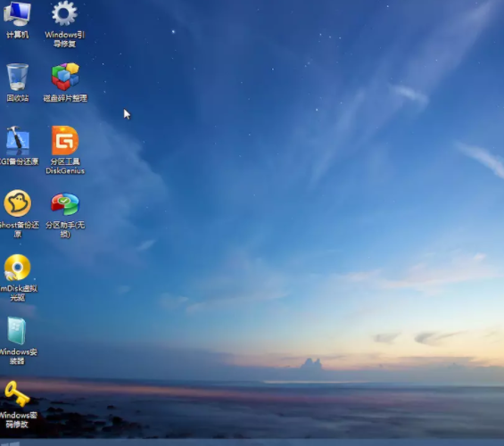Click the 'DiskGenius' text label

(x=65, y=170)
